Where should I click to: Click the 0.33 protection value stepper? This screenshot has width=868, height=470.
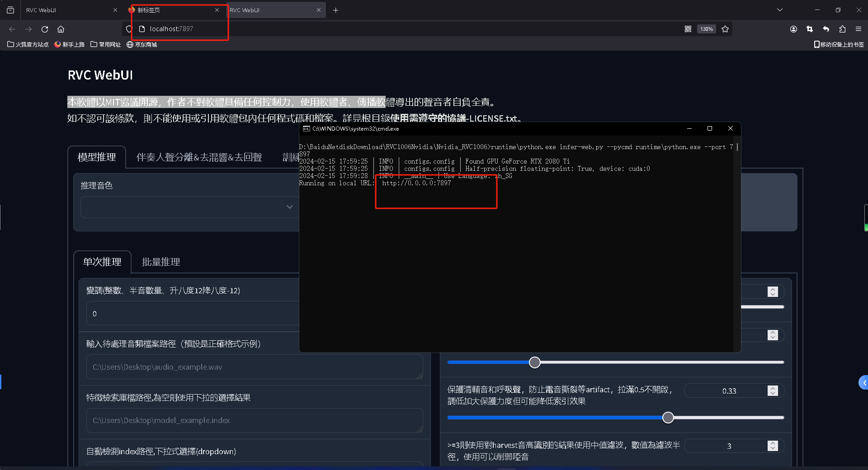(x=773, y=391)
